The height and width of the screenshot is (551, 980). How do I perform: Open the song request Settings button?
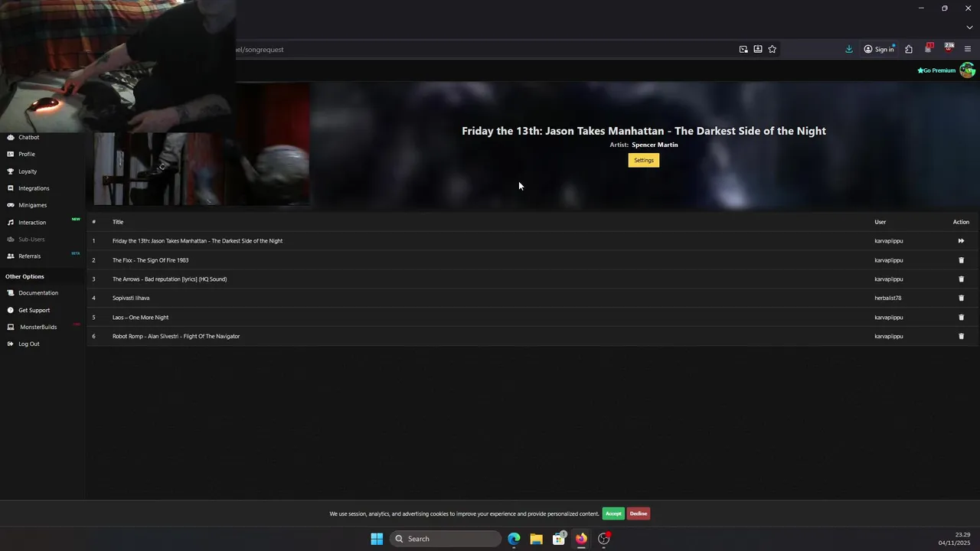(x=644, y=161)
